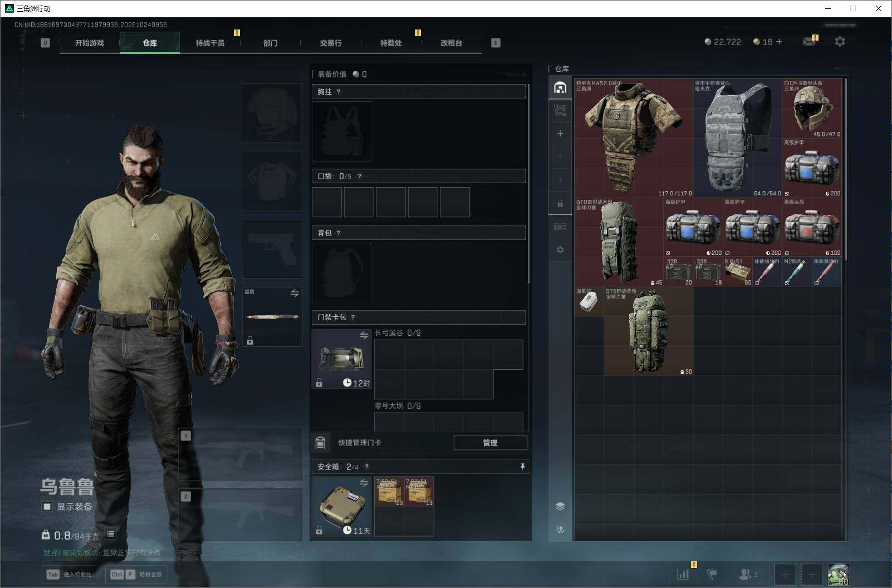Click the stack layers icon in warehouse sidebar
Viewport: 892px width, 588px height.
click(x=560, y=506)
